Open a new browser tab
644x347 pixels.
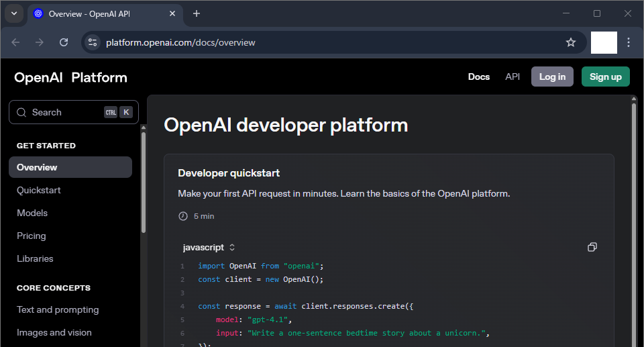pyautogui.click(x=197, y=13)
